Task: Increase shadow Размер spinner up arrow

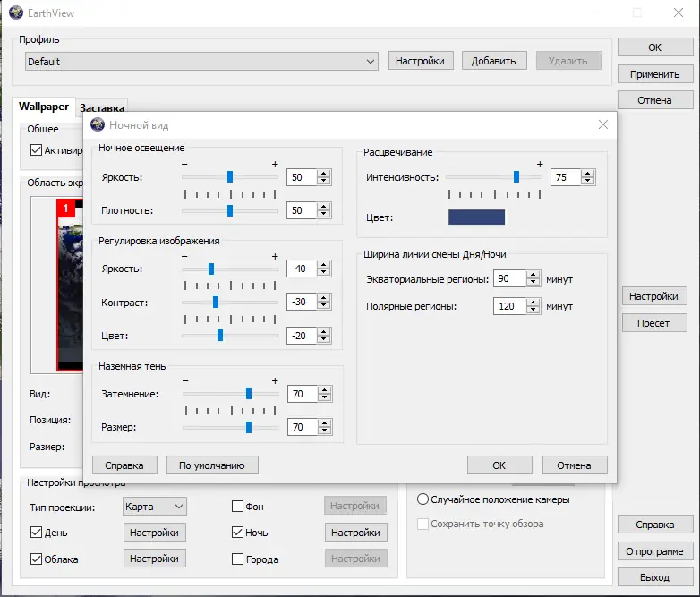Action: 325,422
